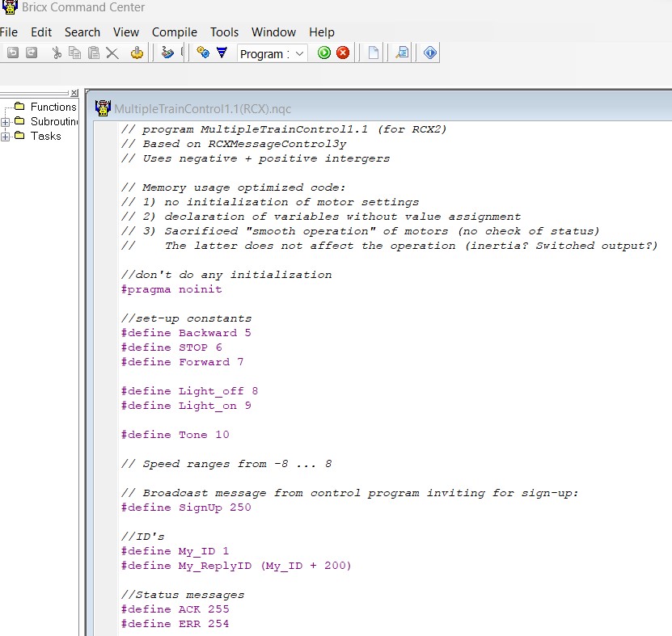The image size is (672, 636).
Task: Click the "//don't do any initialization" comment
Action: pyautogui.click(x=226, y=275)
